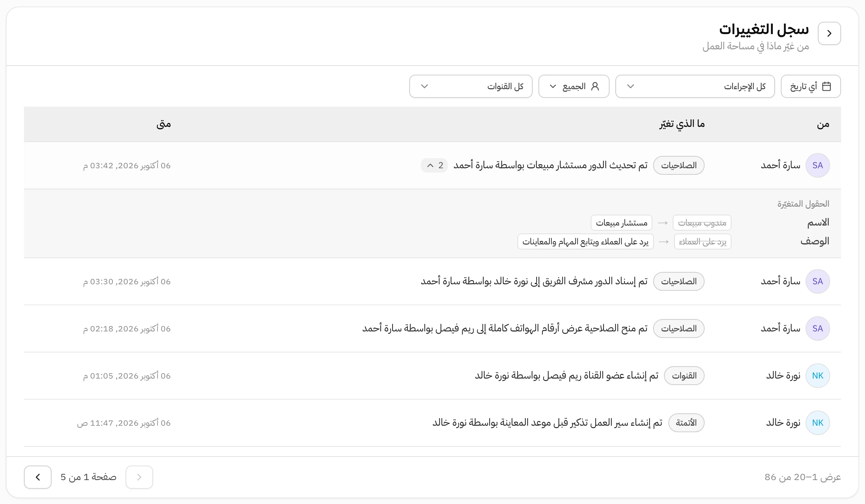865x504 pixels.
Task: Go to the next page arrow
Action: (x=38, y=477)
